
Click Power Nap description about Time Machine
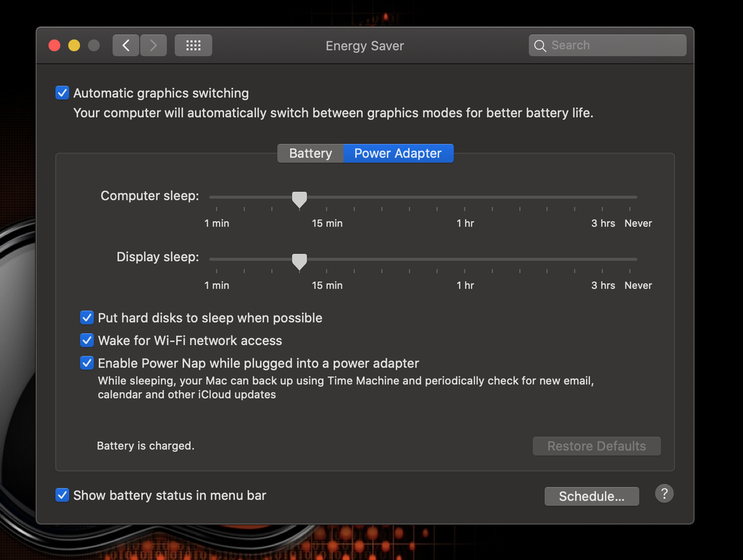coord(345,388)
